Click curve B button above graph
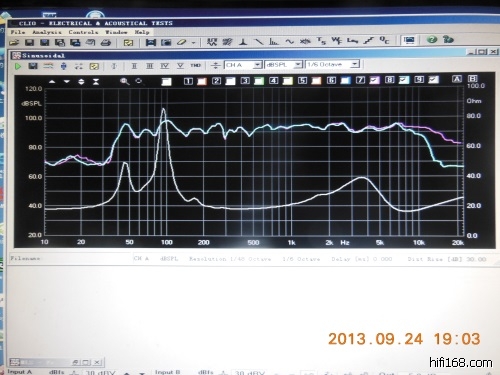 point(472,78)
